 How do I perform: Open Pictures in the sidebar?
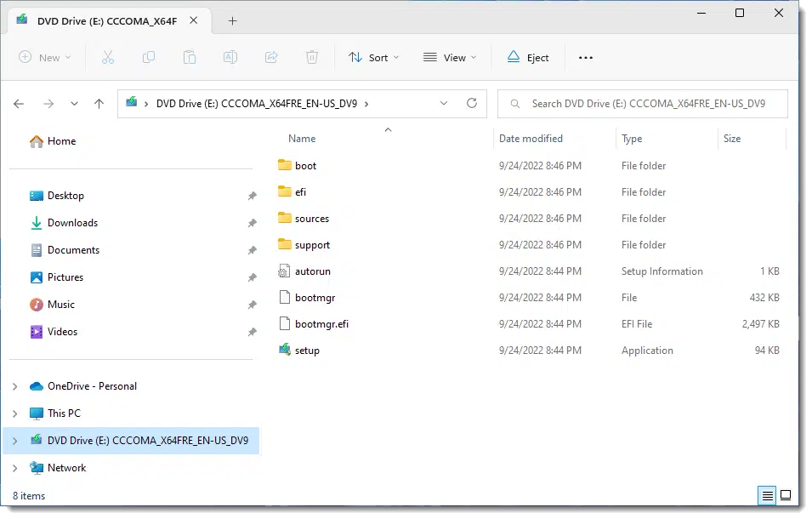pos(56,277)
